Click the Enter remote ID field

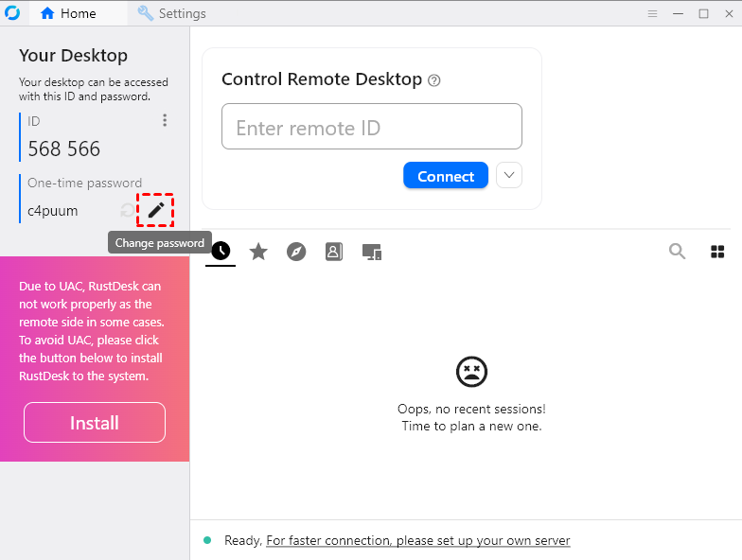372,127
